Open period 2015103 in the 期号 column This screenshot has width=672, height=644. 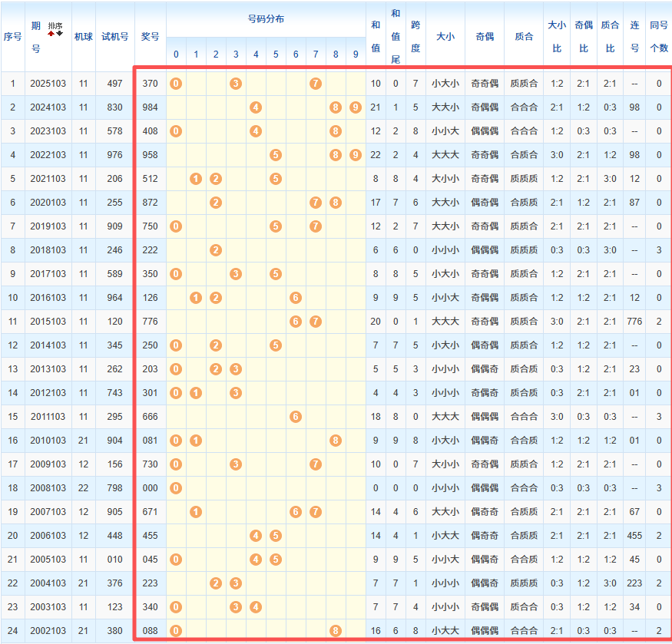(x=48, y=322)
